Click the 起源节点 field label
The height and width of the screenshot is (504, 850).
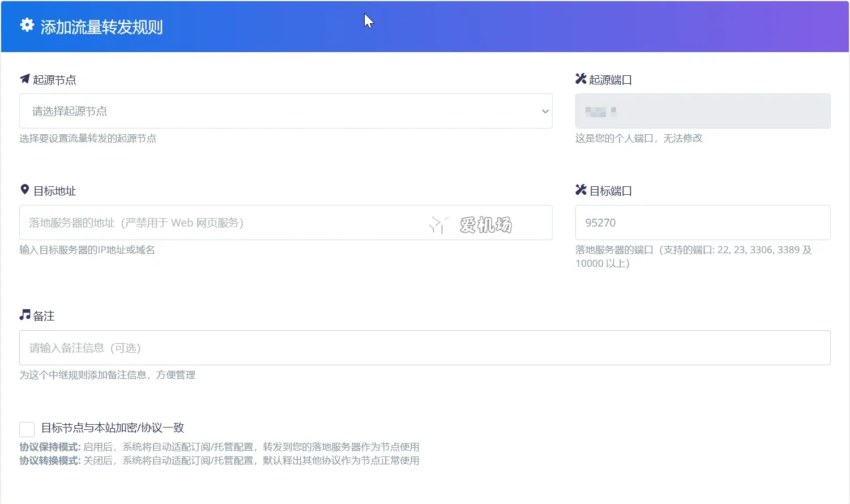pyautogui.click(x=54, y=80)
